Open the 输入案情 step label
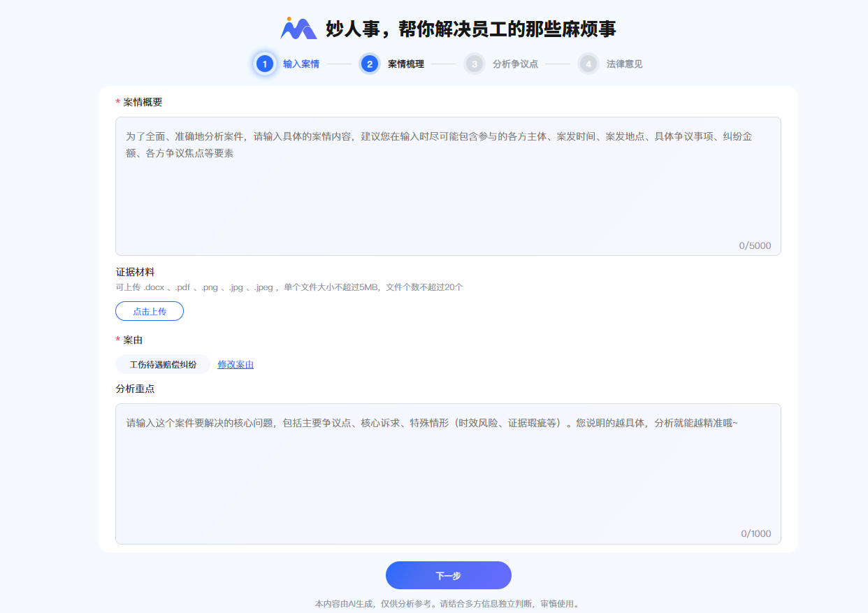Viewport: 868px width, 613px height. [301, 64]
